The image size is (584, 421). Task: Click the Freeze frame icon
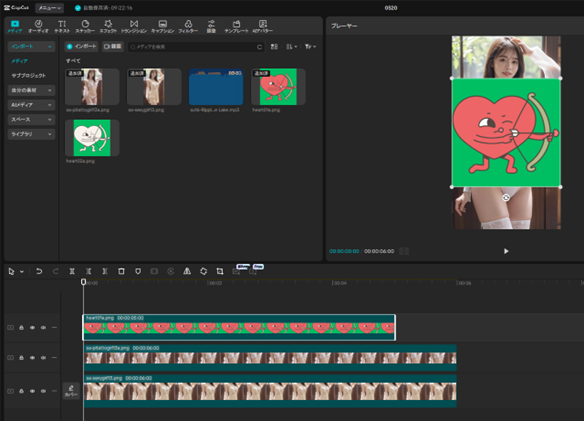(x=154, y=271)
